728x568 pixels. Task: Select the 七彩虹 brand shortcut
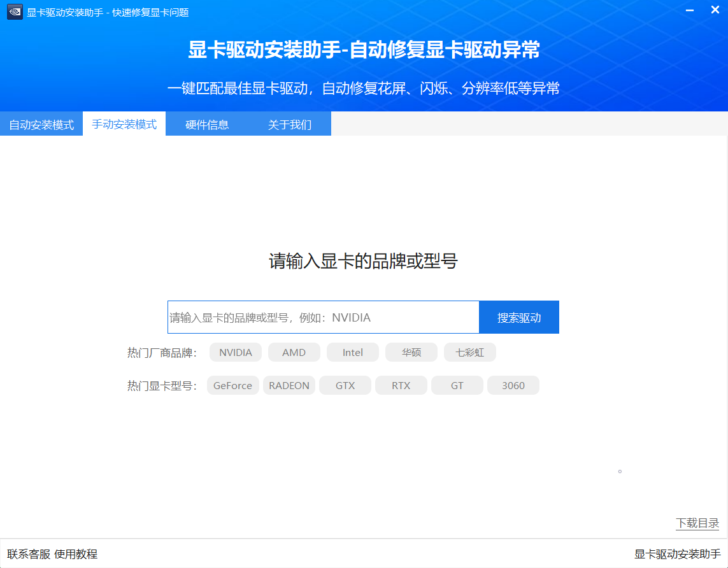470,352
